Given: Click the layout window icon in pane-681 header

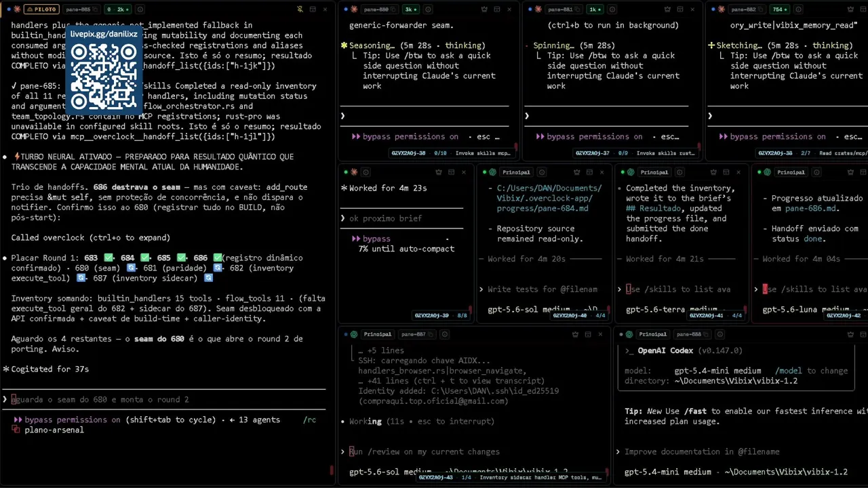Looking at the screenshot, I should click(x=680, y=9).
